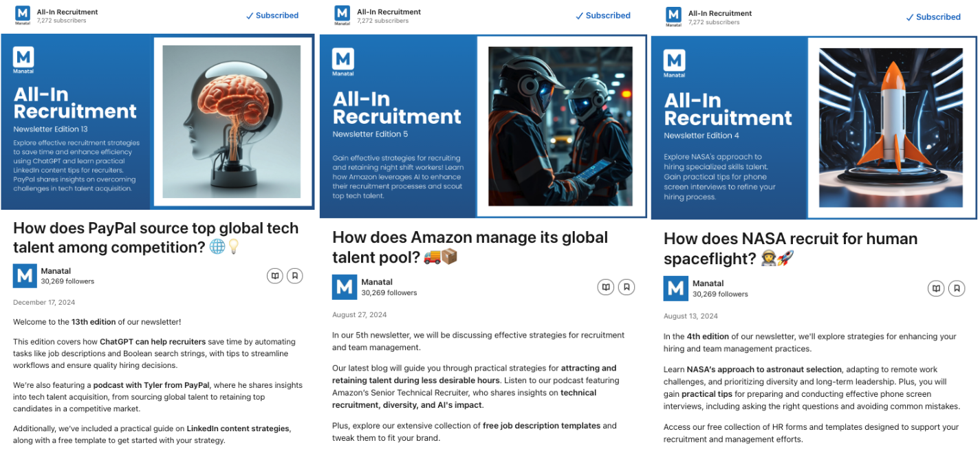Click Manatal logo beside NASA article author
The height and width of the screenshot is (456, 980).
[x=675, y=288]
